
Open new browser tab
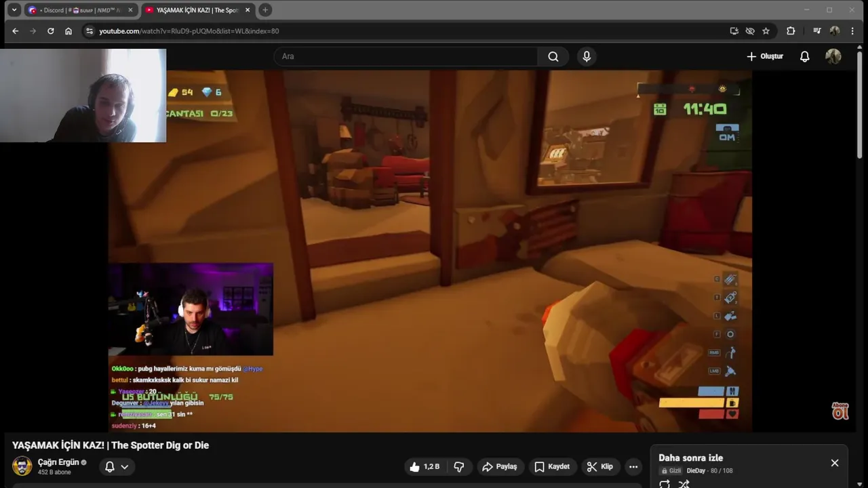coord(265,9)
